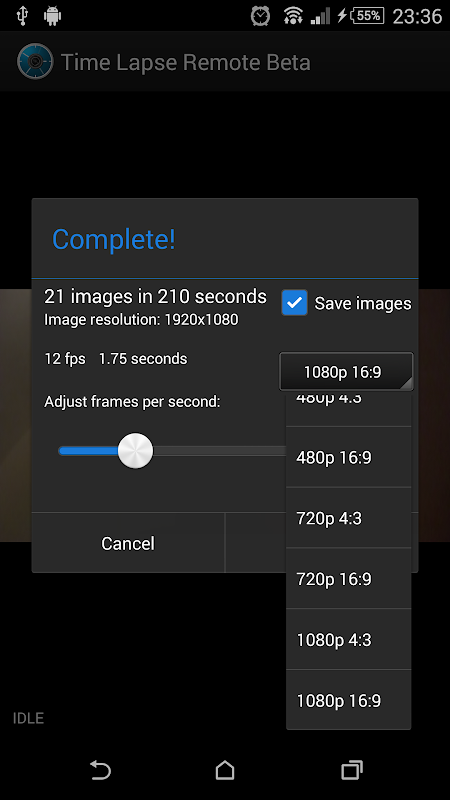Tap the battery 55% indicator
The width and height of the screenshot is (450, 800).
pyautogui.click(x=367, y=16)
